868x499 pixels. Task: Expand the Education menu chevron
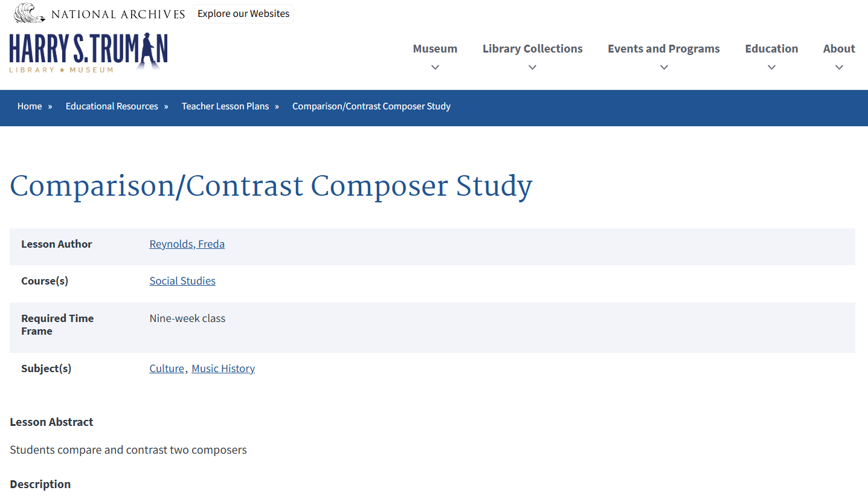[771, 68]
